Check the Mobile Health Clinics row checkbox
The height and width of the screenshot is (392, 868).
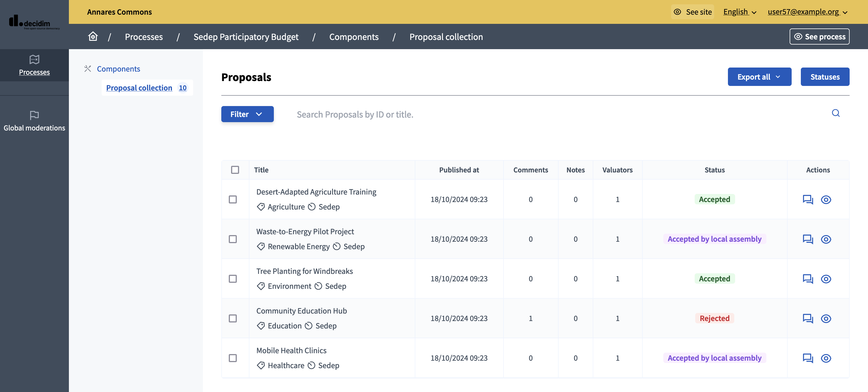232,358
